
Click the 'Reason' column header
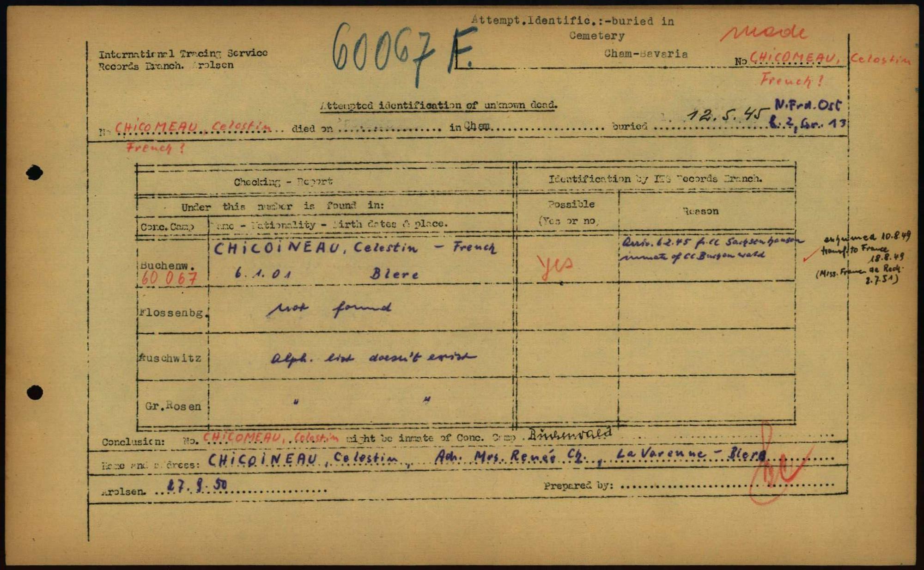click(x=700, y=211)
